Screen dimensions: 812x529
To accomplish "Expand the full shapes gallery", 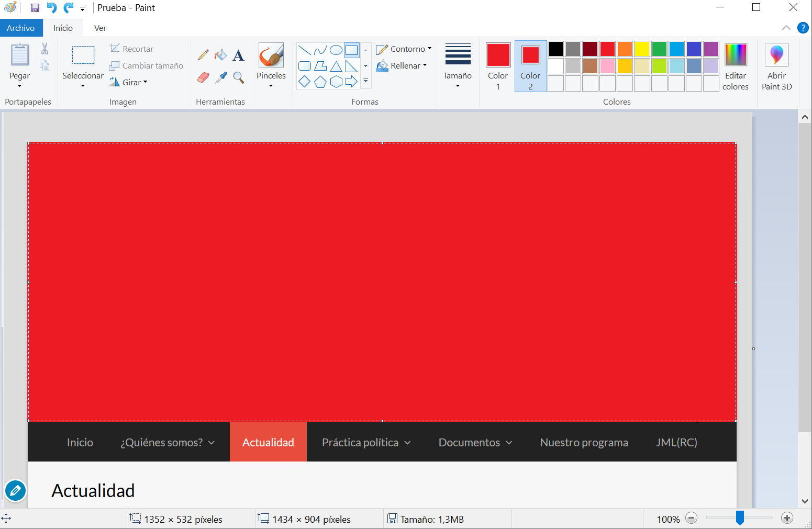I will tap(365, 81).
